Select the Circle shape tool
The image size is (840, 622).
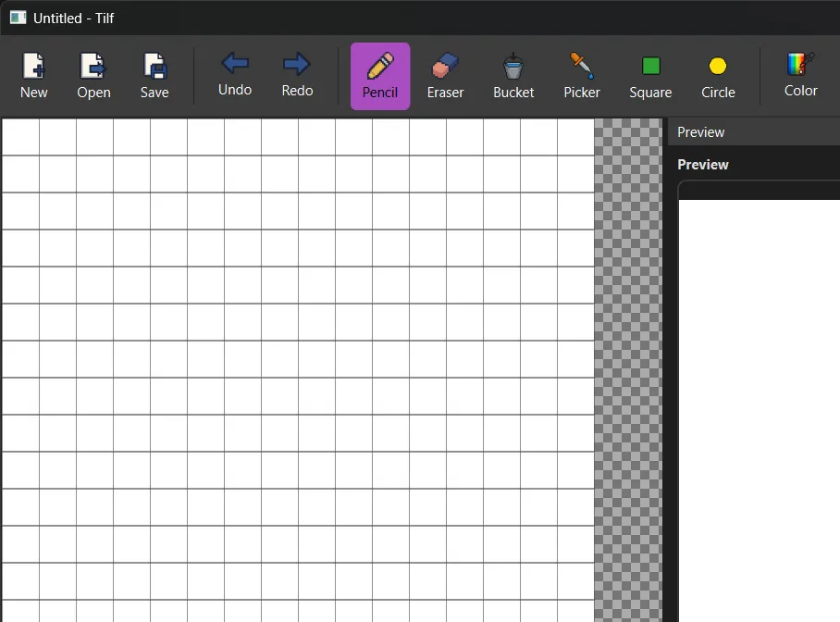tap(718, 76)
